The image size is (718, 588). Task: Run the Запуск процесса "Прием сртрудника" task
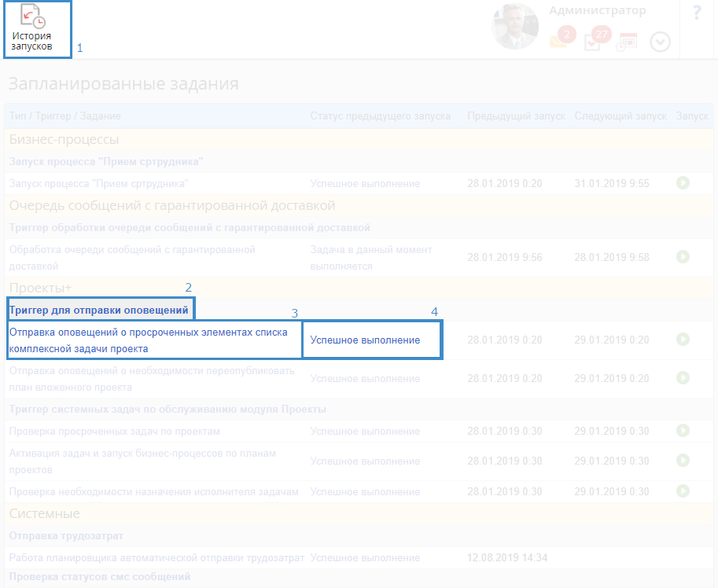point(683,183)
